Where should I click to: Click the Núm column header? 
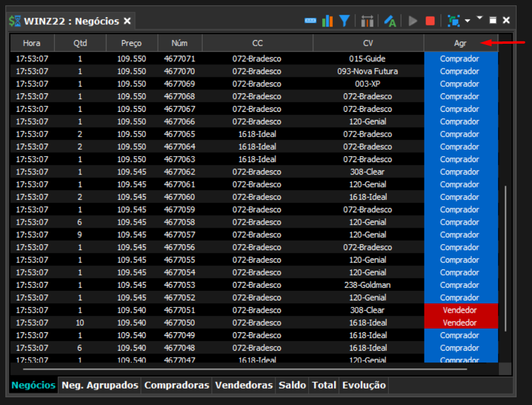(180, 43)
